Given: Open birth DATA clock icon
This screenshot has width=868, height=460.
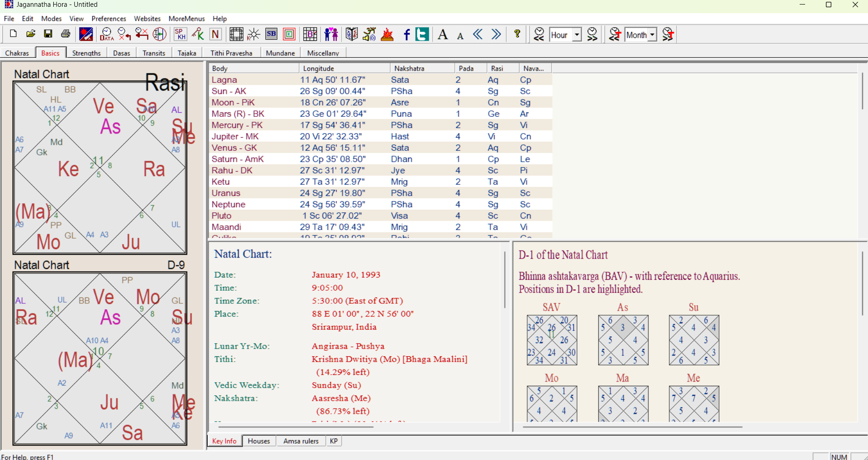Looking at the screenshot, I should [x=107, y=34].
